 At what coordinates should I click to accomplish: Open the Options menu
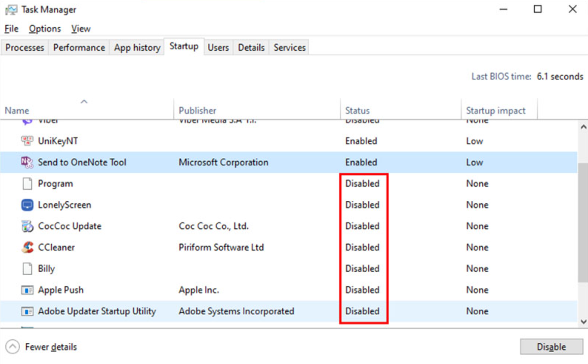pyautogui.click(x=44, y=29)
